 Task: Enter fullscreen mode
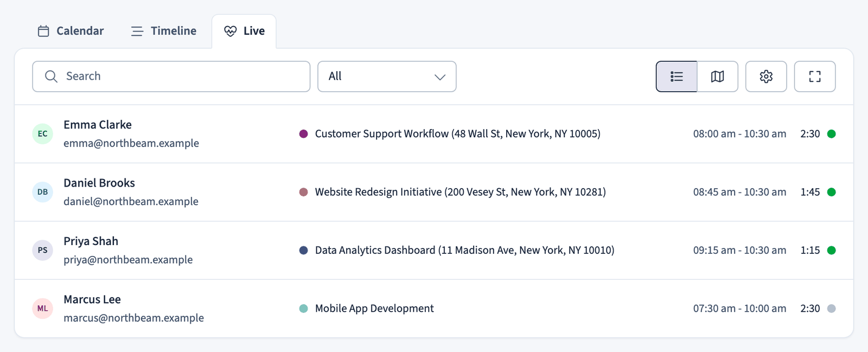(815, 76)
